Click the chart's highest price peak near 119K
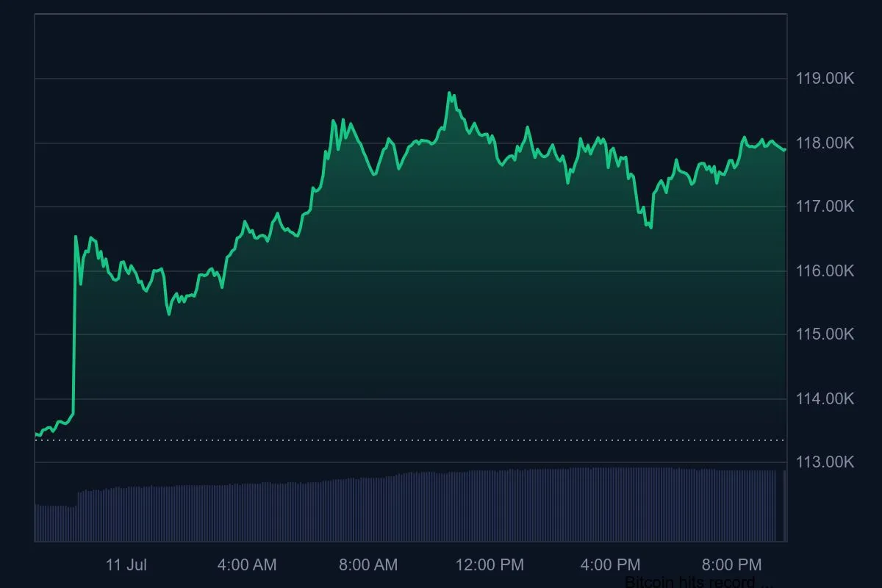This screenshot has height=588, width=882. tap(450, 93)
